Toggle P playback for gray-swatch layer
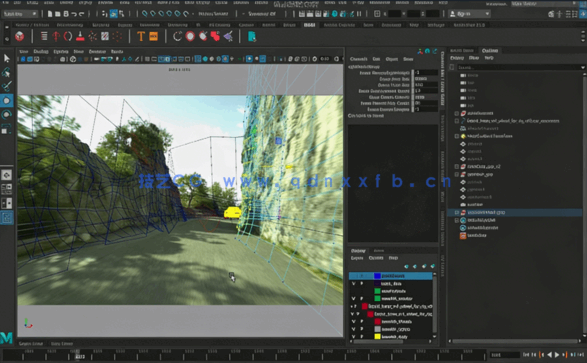 tap(362, 329)
